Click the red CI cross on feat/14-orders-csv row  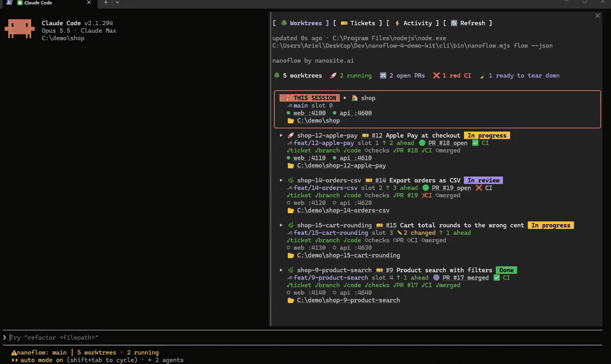point(478,188)
